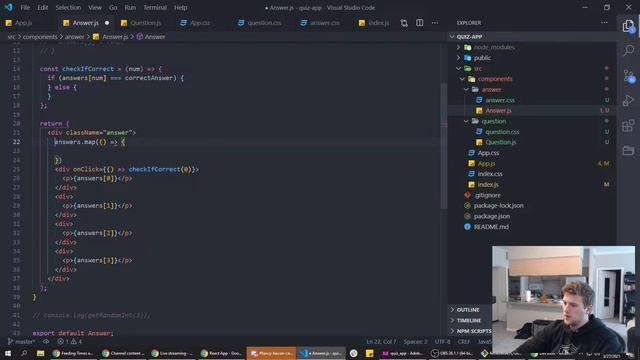Collapse the answer folder
640x360 pixels.
tap(467, 89)
